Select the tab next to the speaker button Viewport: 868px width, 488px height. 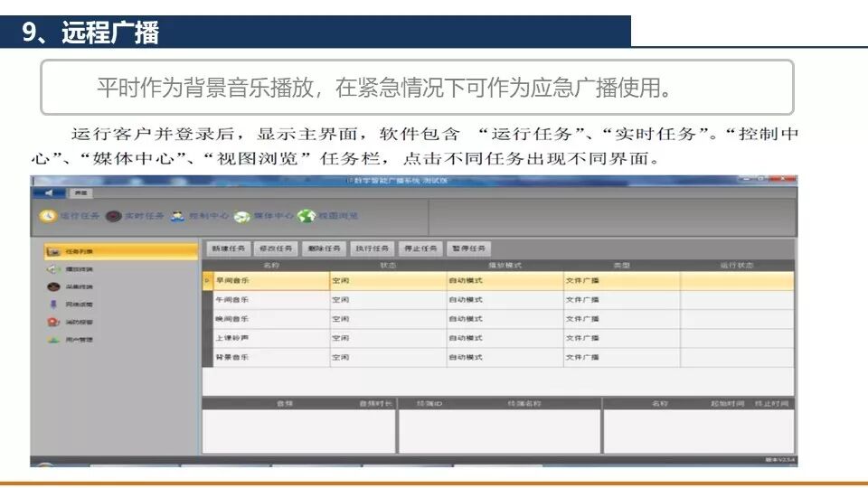click(80, 193)
